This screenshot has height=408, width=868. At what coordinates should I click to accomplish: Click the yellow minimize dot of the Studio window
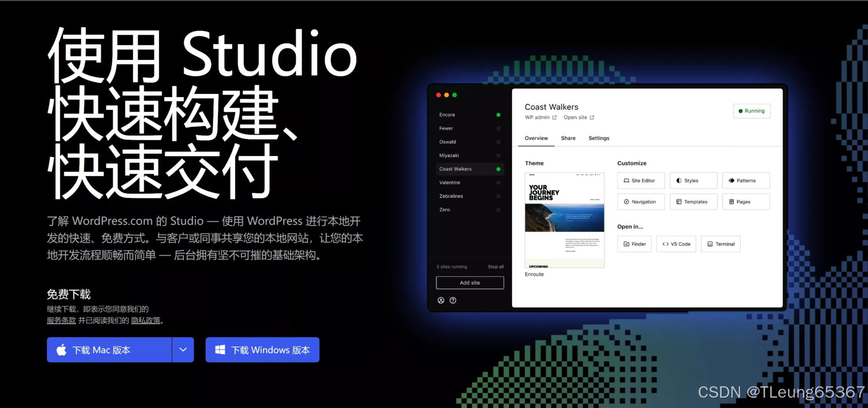[x=446, y=95]
